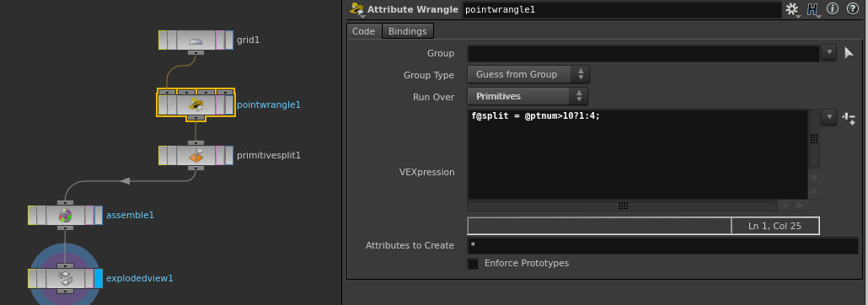Click the Run Over parameter label
Viewport: 868px width, 305px height.
[433, 97]
